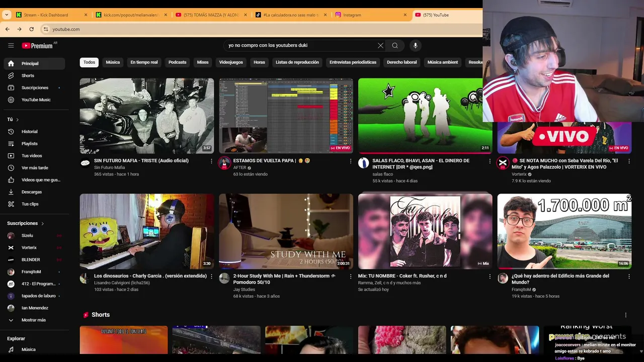Image resolution: width=644 pixels, height=362 pixels.
Task: Open Tus clips in the sidebar
Action: (x=34, y=204)
